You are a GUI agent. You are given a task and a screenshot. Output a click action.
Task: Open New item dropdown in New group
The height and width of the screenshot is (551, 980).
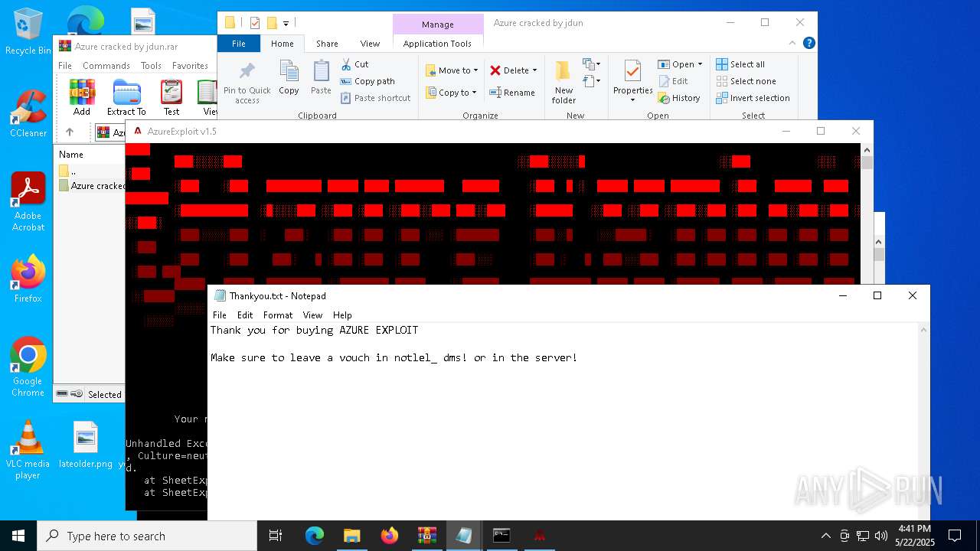point(591,64)
